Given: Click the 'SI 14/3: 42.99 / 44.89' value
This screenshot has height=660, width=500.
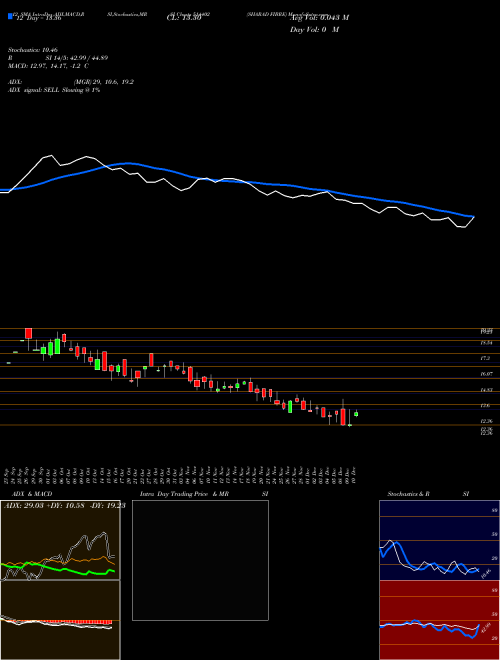Looking at the screenshot, I should pos(77,58).
